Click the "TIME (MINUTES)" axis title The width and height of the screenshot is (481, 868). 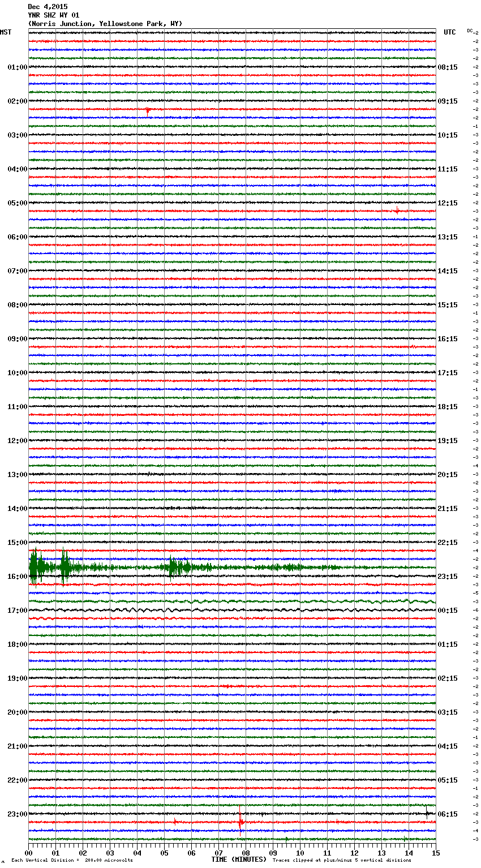(239, 860)
